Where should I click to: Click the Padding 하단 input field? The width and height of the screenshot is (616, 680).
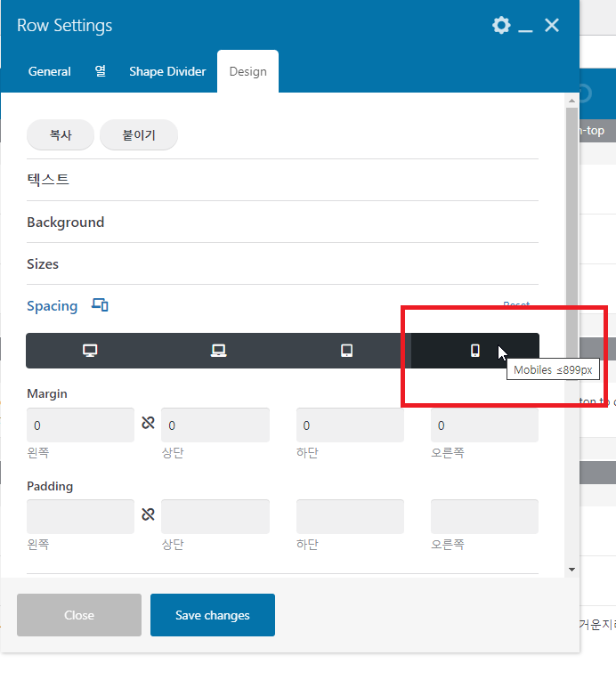350,516
